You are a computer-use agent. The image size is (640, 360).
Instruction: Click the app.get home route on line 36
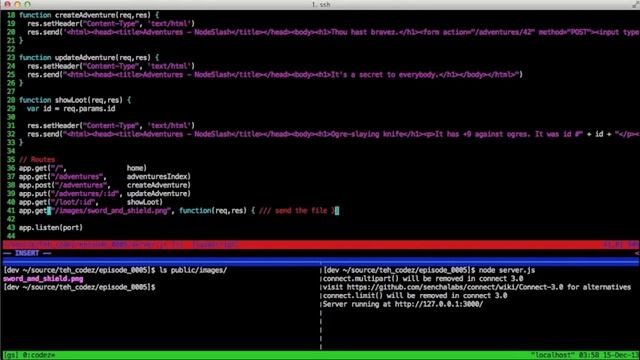[x=83, y=168]
